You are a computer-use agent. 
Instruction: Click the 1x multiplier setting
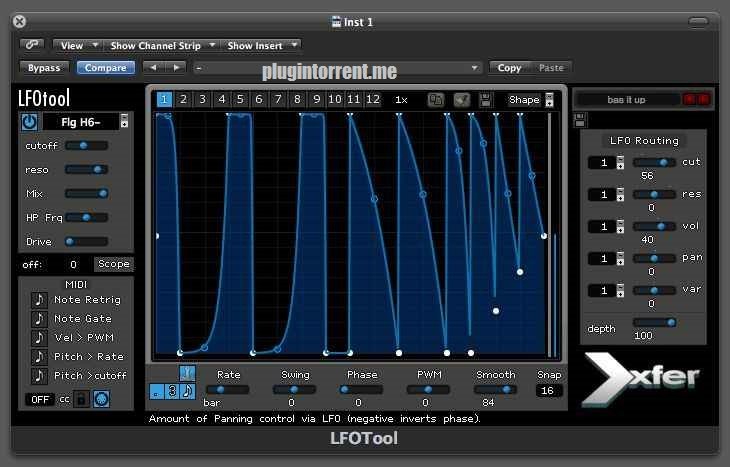(x=401, y=100)
